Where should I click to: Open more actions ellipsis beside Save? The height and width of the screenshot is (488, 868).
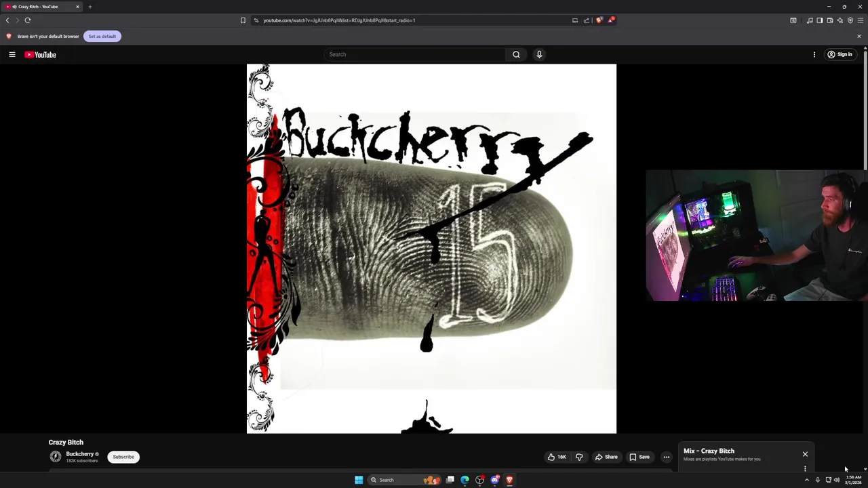pos(666,457)
